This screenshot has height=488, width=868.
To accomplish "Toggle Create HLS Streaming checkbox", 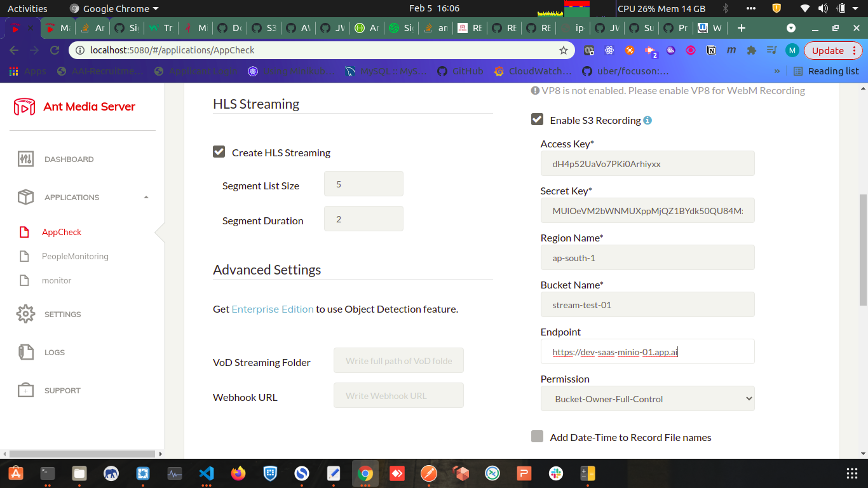I will coord(219,152).
